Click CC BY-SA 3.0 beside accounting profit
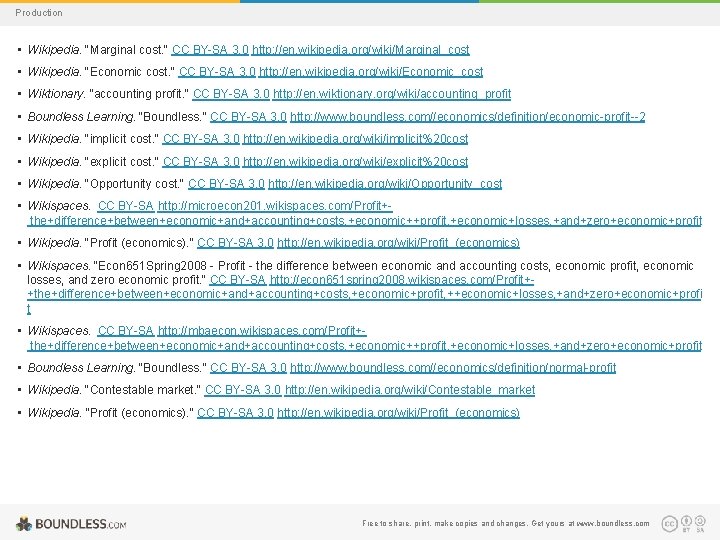The height and width of the screenshot is (540, 720). (x=231, y=94)
